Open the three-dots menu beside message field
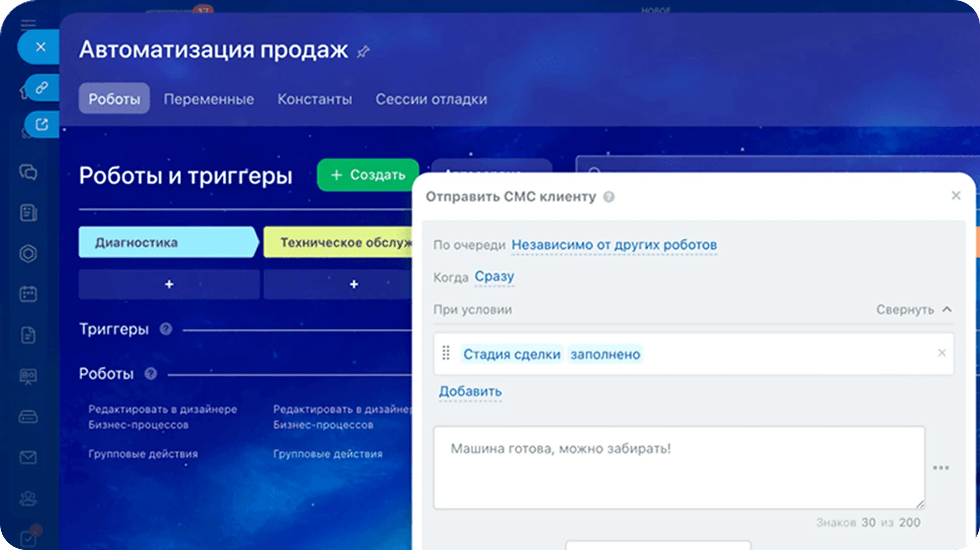Screen dimensions: 980x550 pos(941,468)
